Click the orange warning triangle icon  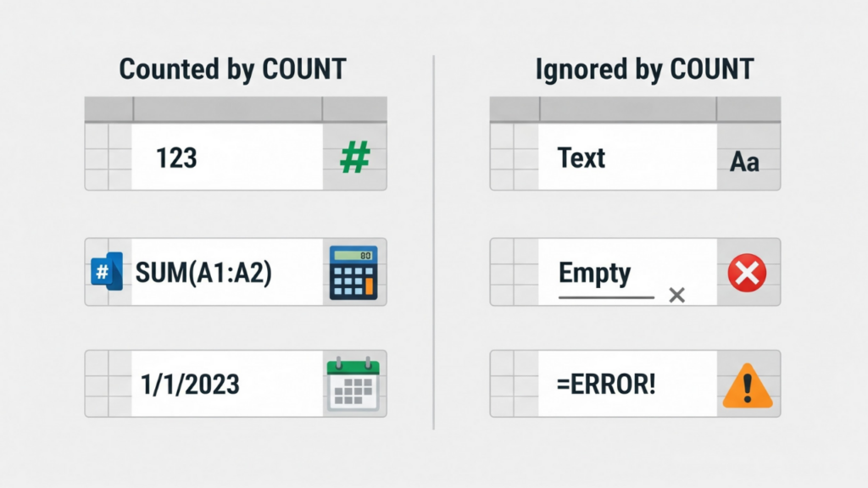click(x=747, y=385)
